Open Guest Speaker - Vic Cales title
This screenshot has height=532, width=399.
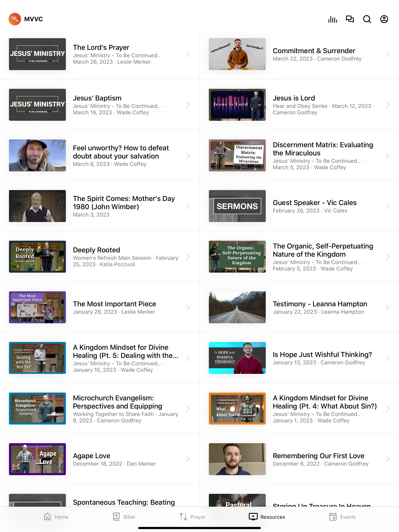pyautogui.click(x=314, y=203)
